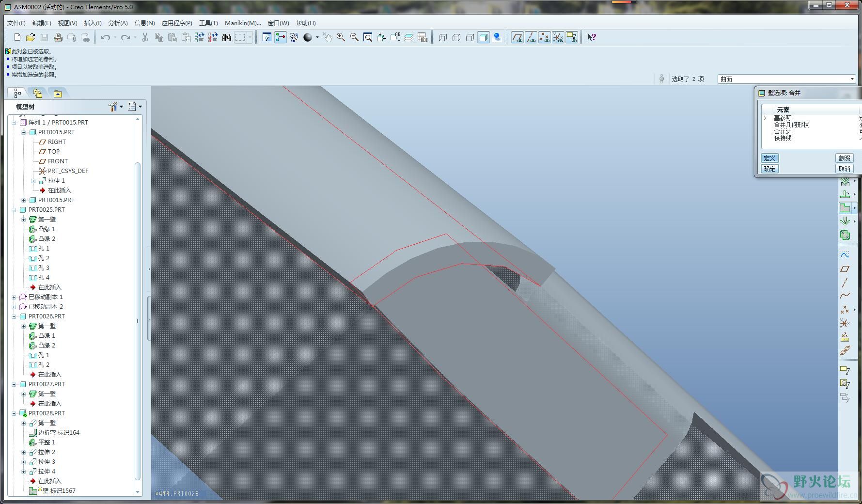Switch to the layer tree tab icon
The image size is (862, 504).
coord(37,93)
